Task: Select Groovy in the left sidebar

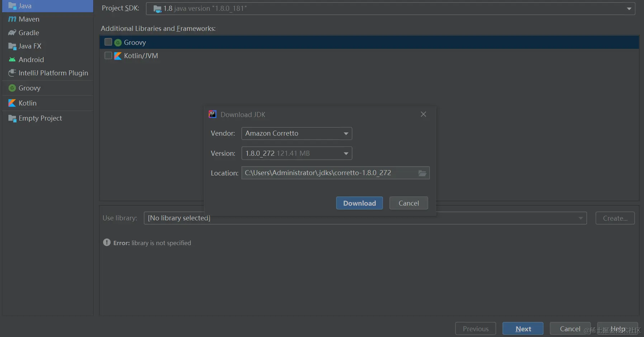Action: [x=48, y=88]
